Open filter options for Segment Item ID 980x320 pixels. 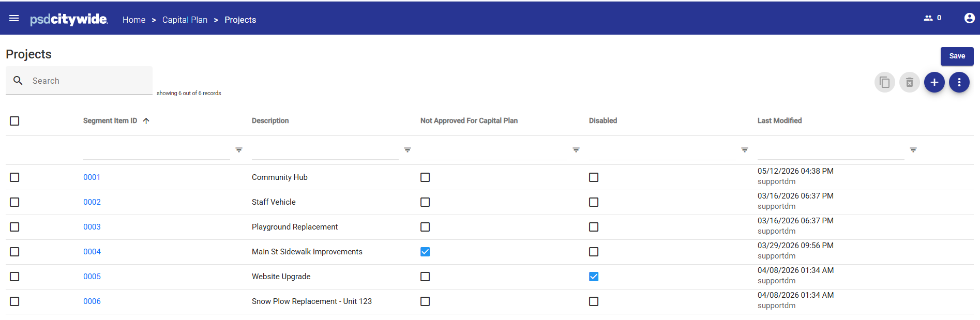point(239,150)
